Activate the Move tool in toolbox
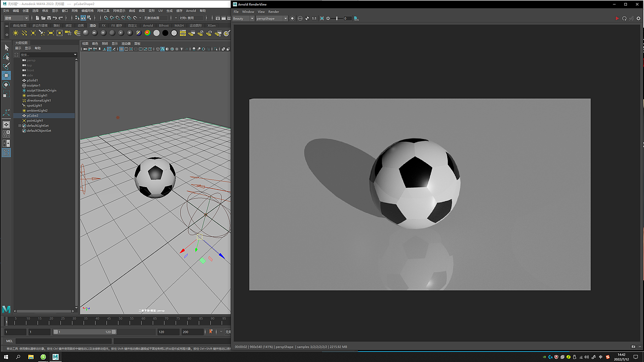 tap(6, 76)
